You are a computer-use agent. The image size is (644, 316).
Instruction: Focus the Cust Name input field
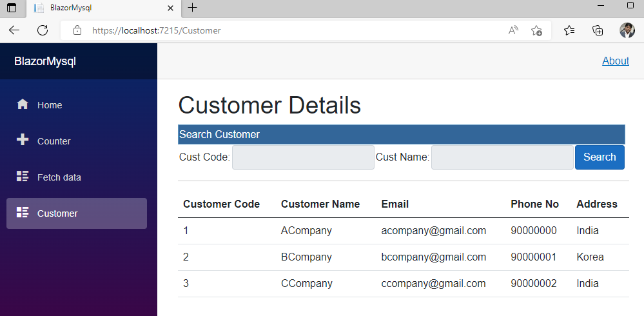click(x=502, y=157)
